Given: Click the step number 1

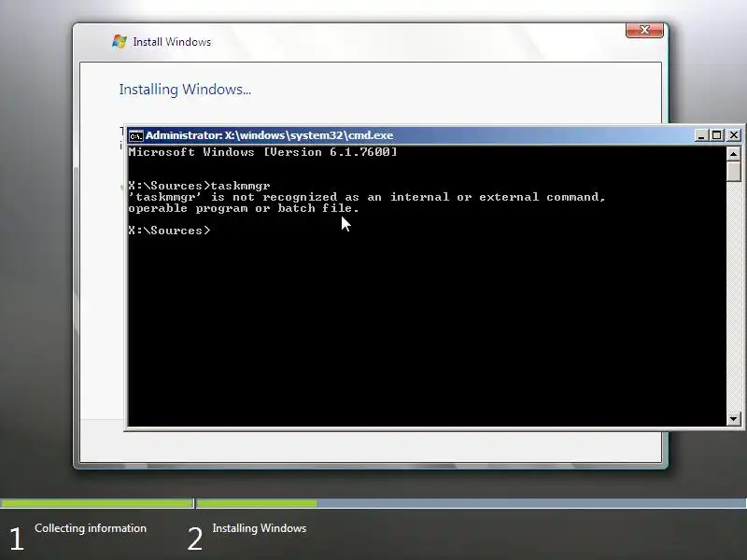Looking at the screenshot, I should (17, 539).
